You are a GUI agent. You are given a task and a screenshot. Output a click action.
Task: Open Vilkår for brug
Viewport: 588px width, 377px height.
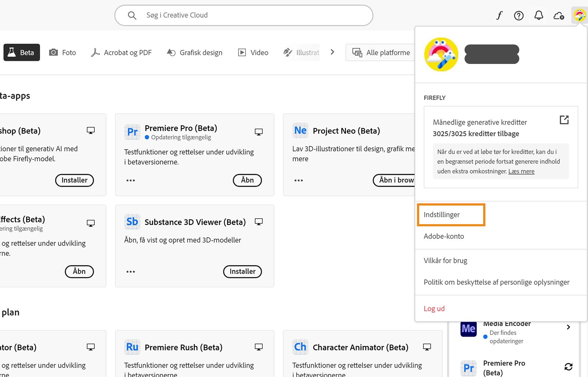click(445, 261)
